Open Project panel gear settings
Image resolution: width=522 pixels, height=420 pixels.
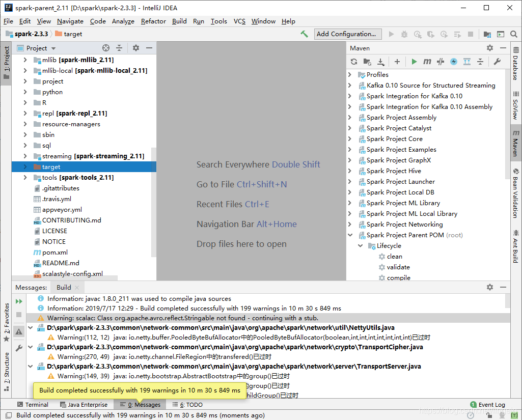click(x=136, y=48)
